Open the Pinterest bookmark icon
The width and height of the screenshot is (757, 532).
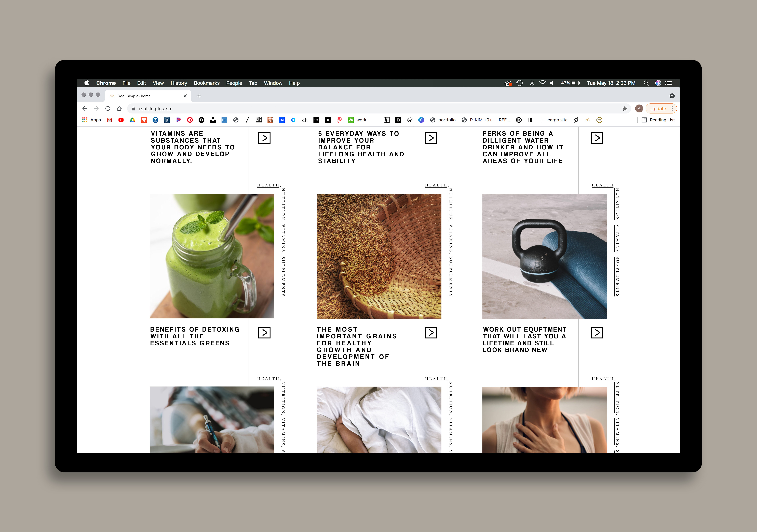click(190, 120)
